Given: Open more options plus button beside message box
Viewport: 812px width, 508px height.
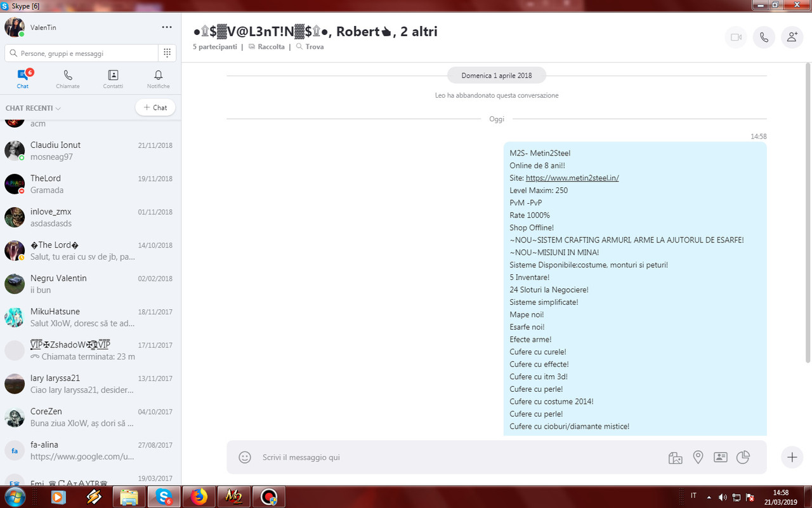Looking at the screenshot, I should [x=792, y=457].
